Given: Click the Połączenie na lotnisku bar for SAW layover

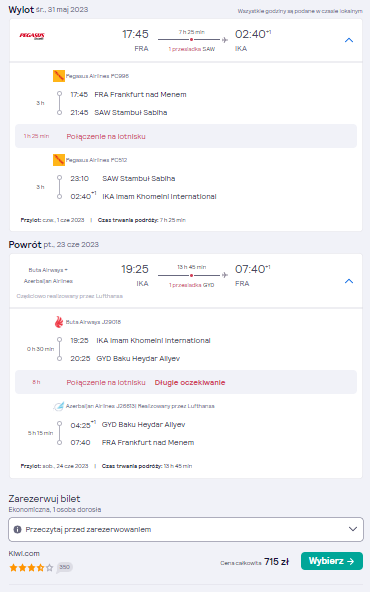Looking at the screenshot, I should [186, 136].
